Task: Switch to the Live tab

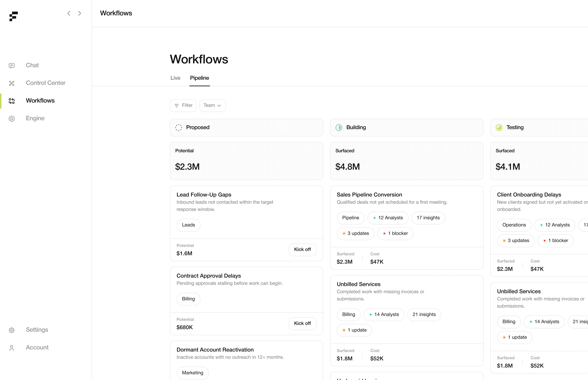Action: coord(175,78)
